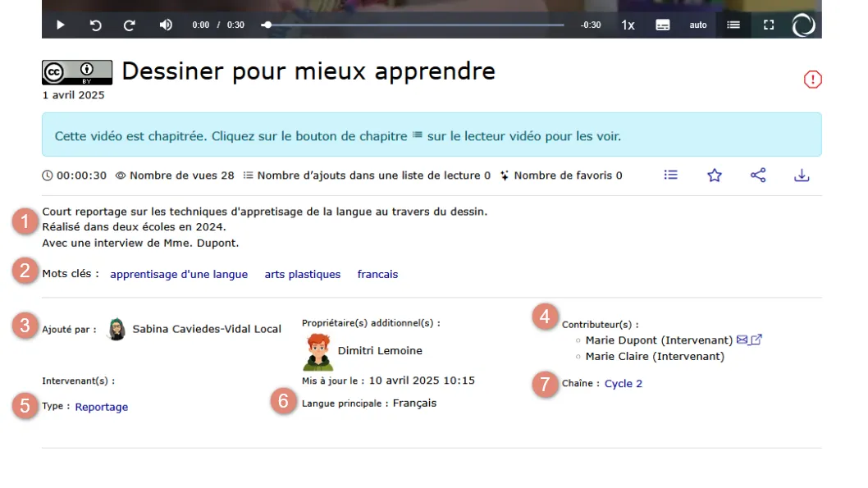Viewport: 868px width, 488px height.
Task: Open the 'arts plastiques' keyword
Action: [x=302, y=275]
